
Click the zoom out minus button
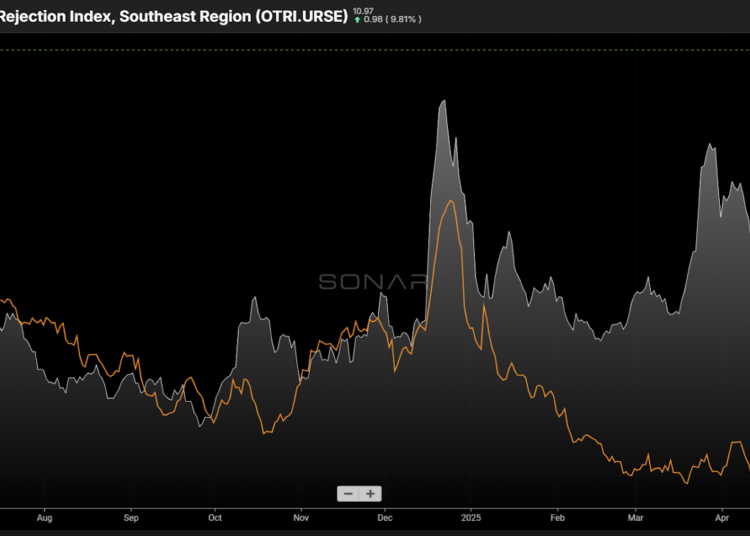coord(348,494)
